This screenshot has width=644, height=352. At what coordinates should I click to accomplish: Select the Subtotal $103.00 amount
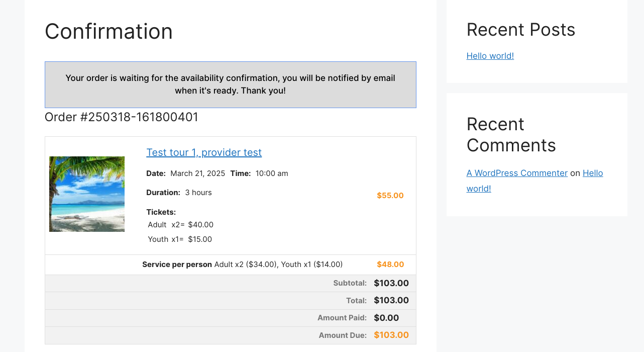click(391, 283)
